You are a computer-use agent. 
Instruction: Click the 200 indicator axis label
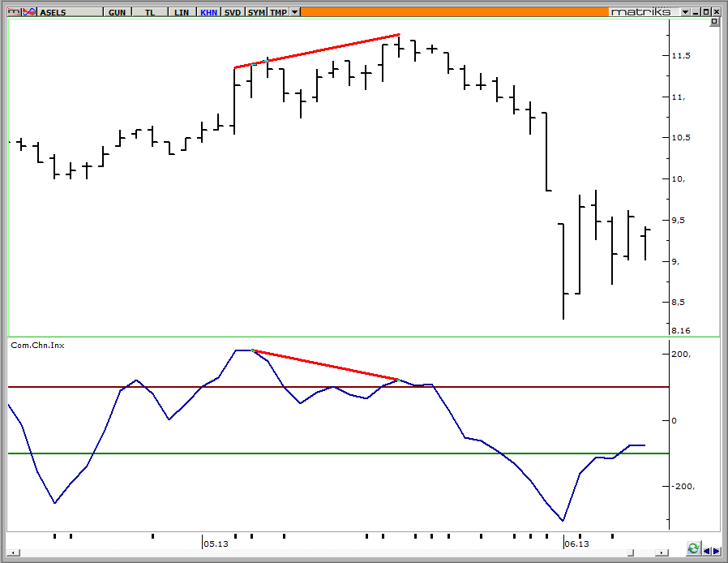pos(681,355)
